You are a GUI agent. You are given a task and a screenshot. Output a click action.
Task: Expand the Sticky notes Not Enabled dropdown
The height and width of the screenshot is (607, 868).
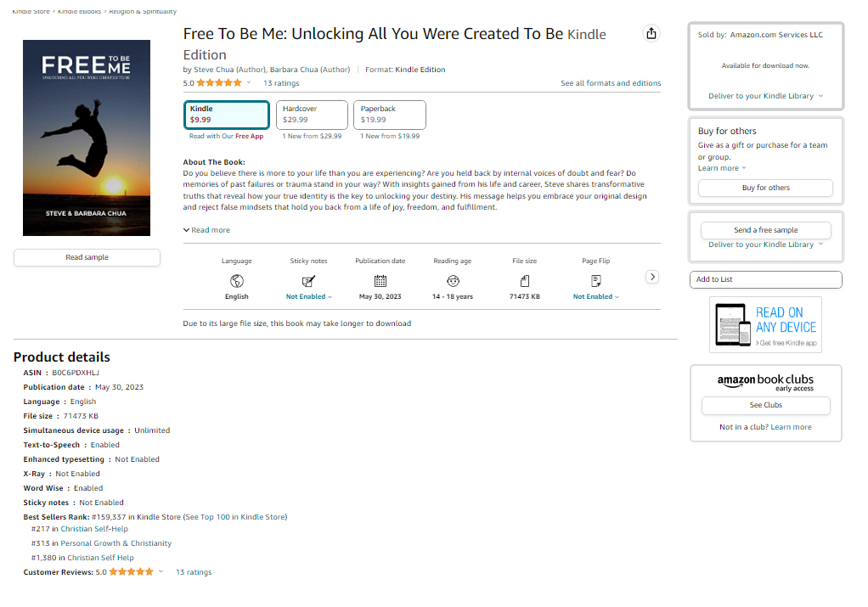click(x=309, y=297)
